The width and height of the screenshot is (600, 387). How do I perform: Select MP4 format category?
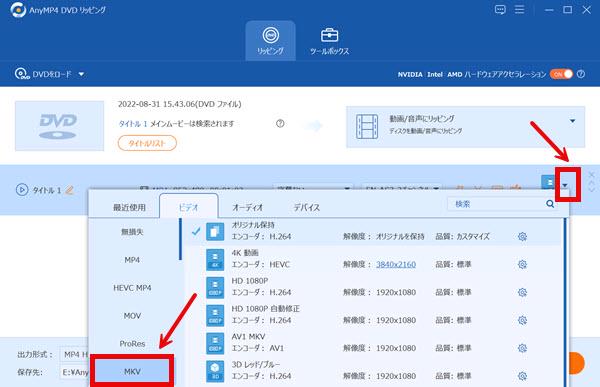pos(132,260)
